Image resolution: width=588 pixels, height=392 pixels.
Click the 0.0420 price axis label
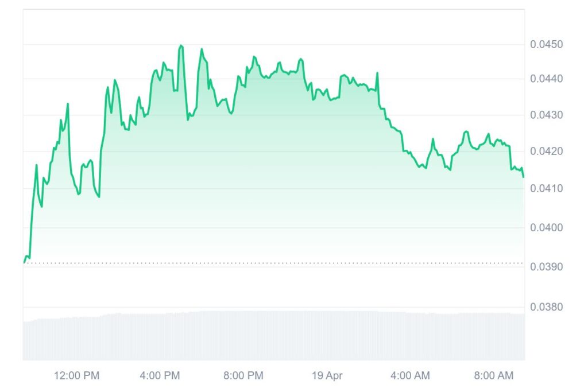point(546,151)
